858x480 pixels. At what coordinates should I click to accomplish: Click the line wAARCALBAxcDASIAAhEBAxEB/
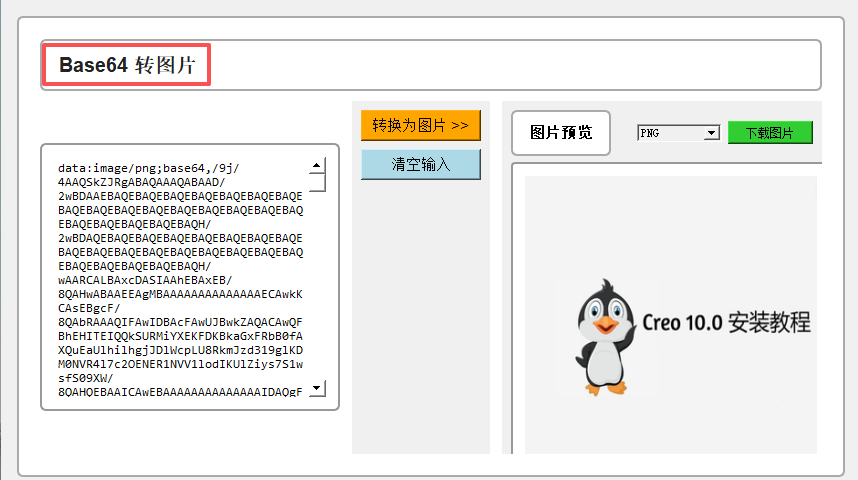[x=145, y=280]
